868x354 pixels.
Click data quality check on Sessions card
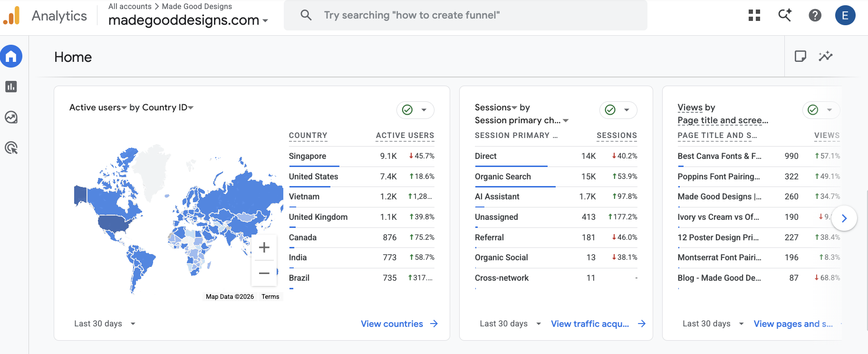coord(610,110)
